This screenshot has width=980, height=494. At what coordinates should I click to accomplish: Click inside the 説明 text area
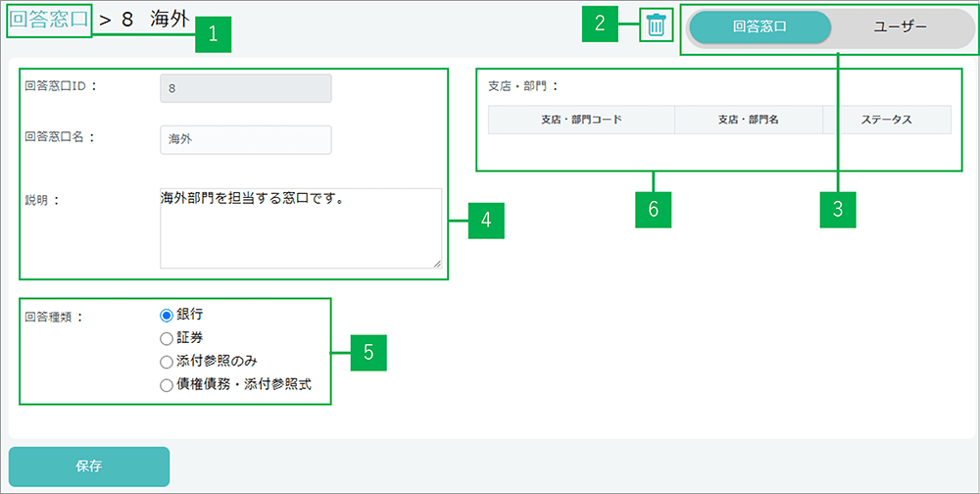300,228
